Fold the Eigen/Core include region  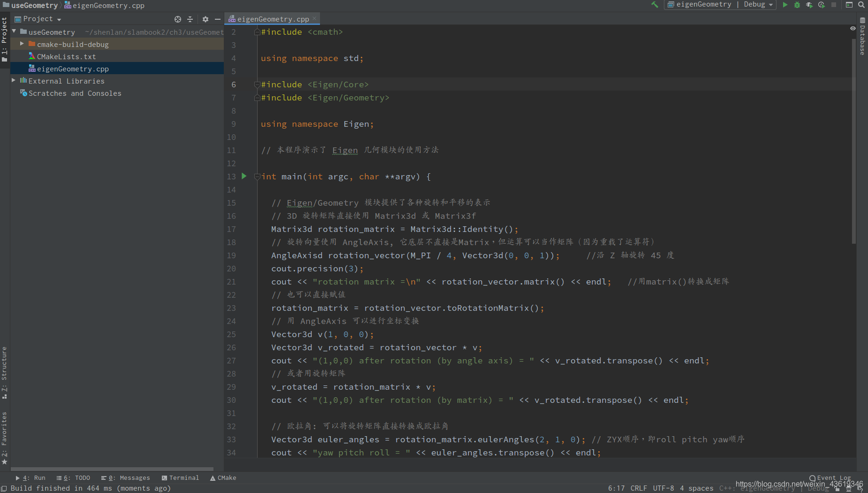coord(257,85)
